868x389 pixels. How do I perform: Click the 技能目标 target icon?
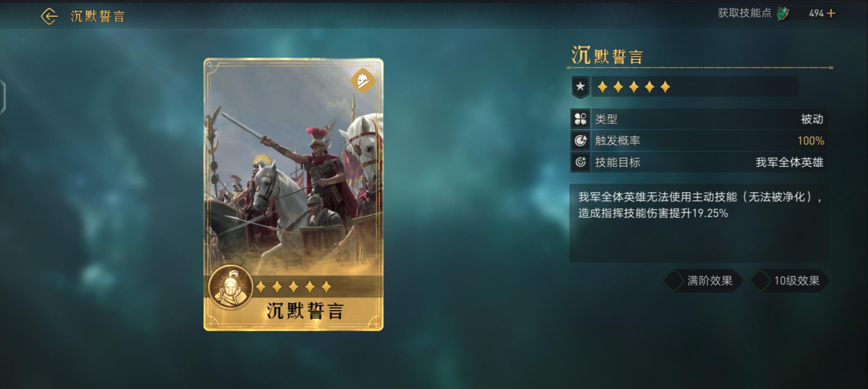coord(580,162)
